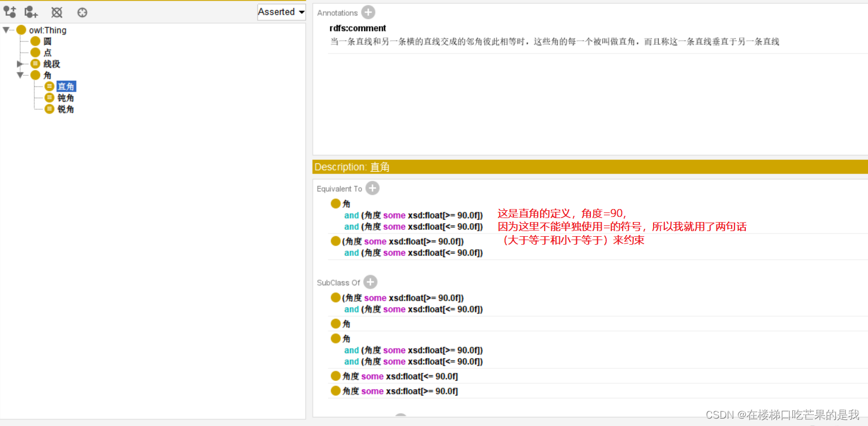Click the Annotations section header

click(338, 13)
